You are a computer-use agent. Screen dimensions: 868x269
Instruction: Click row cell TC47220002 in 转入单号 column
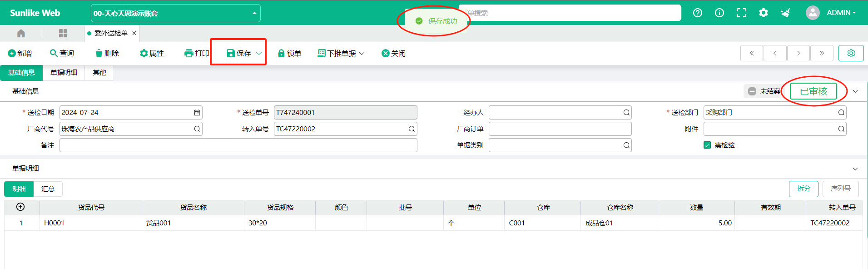(x=834, y=223)
